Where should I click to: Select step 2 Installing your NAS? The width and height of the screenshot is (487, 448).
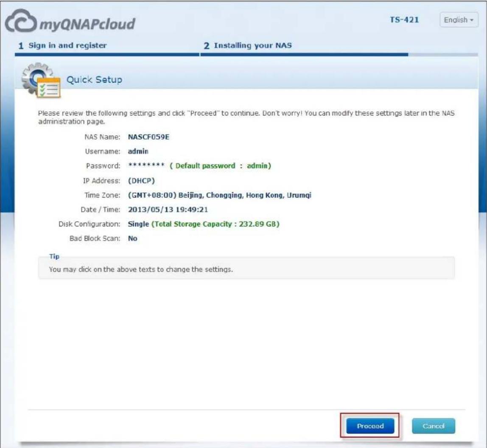[248, 46]
